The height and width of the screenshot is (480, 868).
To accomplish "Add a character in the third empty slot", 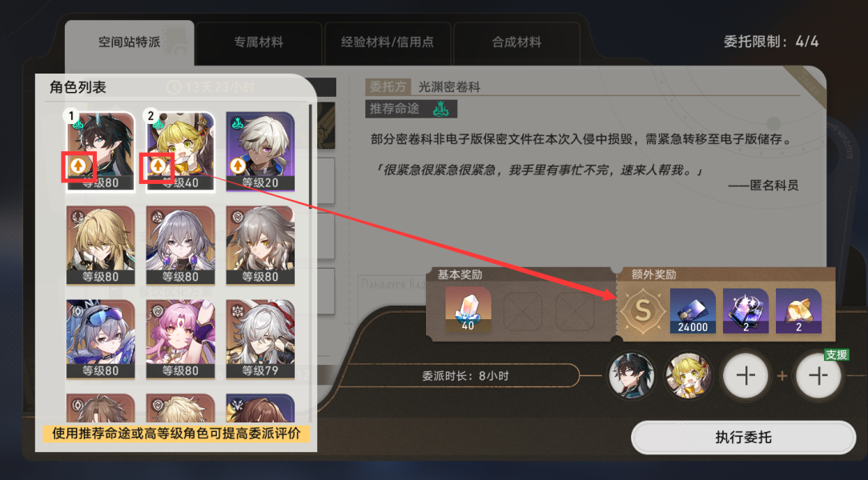I will [745, 376].
